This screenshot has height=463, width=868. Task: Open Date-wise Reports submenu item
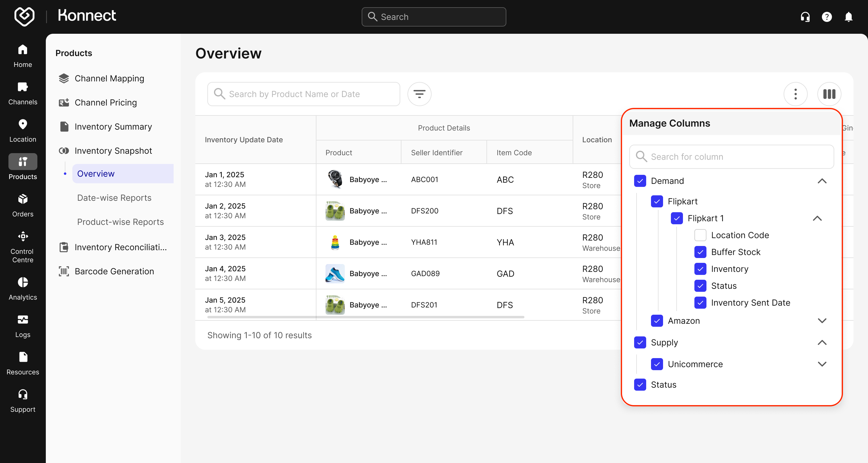pos(114,198)
